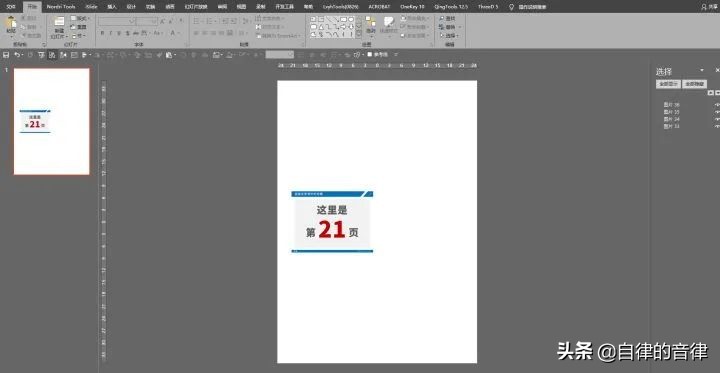Open the Selection pane options dropdown arrow

point(702,70)
